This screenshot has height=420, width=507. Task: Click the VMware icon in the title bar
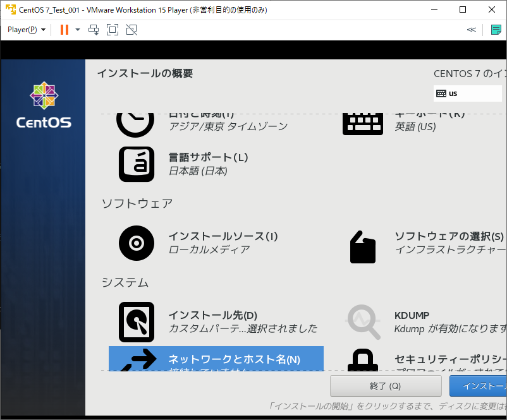10,9
